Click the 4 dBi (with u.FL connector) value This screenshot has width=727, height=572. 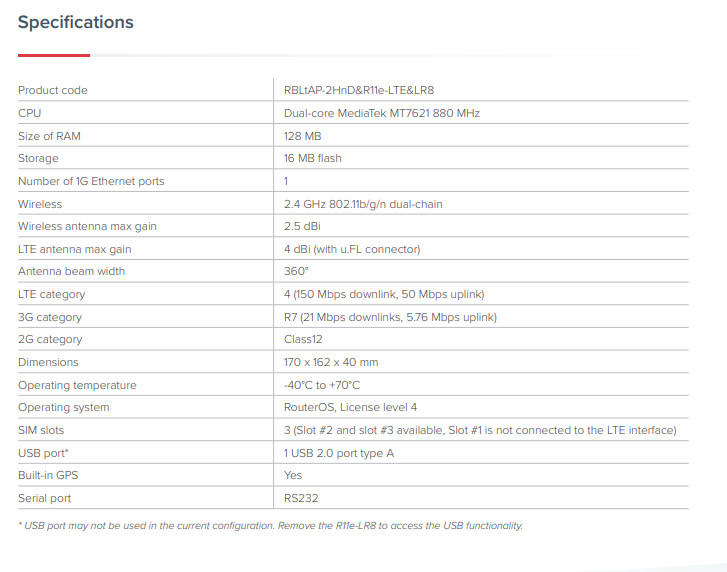(x=352, y=249)
